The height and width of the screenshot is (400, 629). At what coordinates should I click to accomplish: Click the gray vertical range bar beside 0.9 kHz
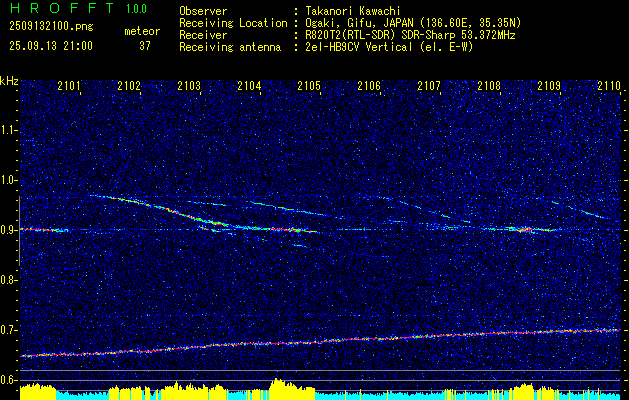[19, 231]
